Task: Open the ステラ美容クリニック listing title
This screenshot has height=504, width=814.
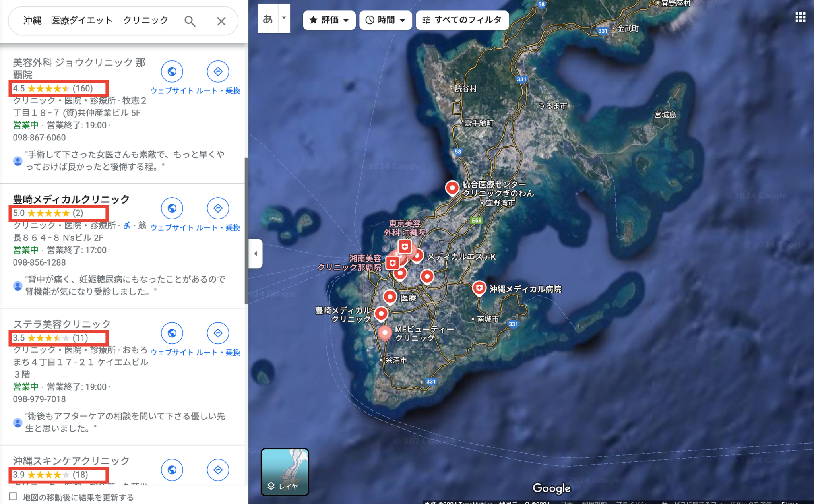Action: [x=62, y=324]
